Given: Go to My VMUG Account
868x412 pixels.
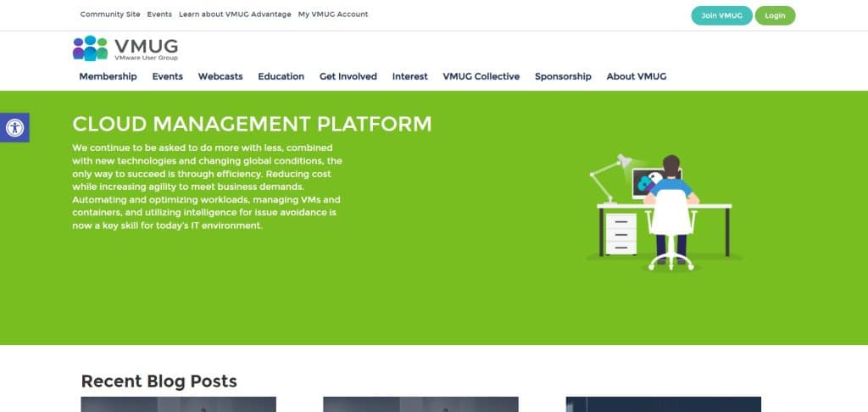Looking at the screenshot, I should [x=332, y=14].
